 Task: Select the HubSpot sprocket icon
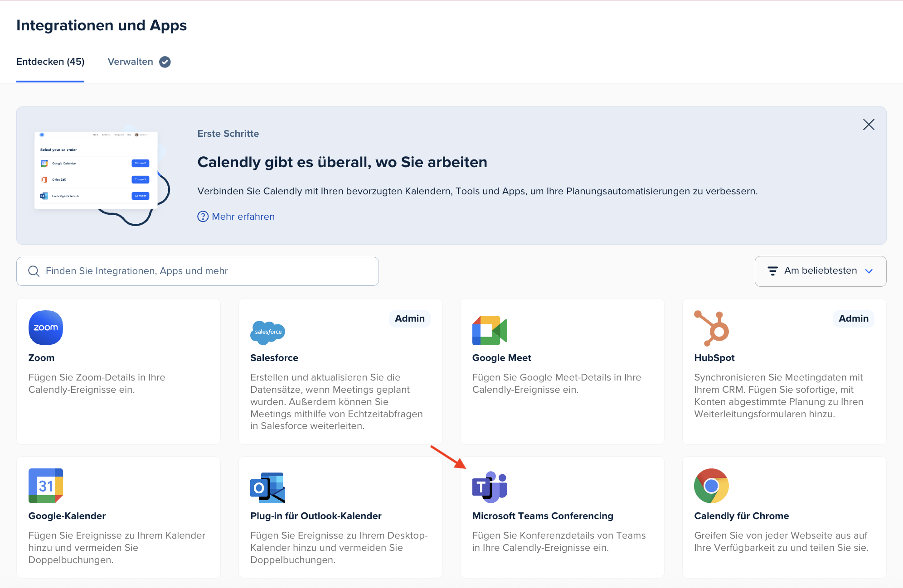(x=712, y=328)
